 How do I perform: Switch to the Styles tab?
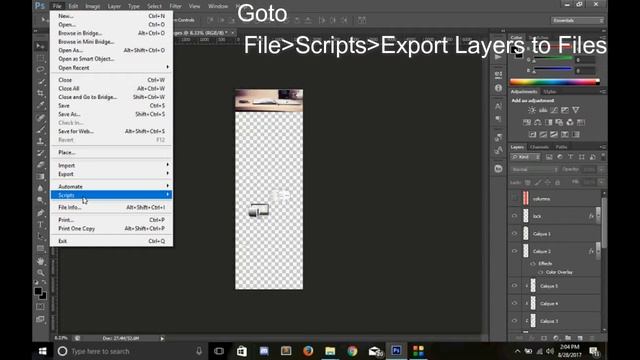[549, 92]
